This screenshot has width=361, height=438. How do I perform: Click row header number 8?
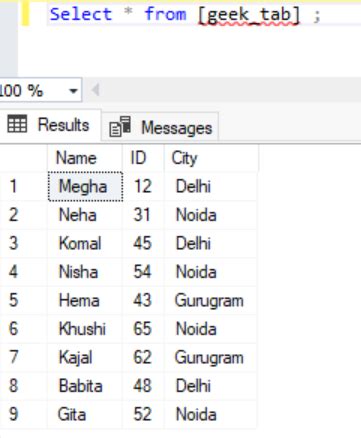click(23, 386)
